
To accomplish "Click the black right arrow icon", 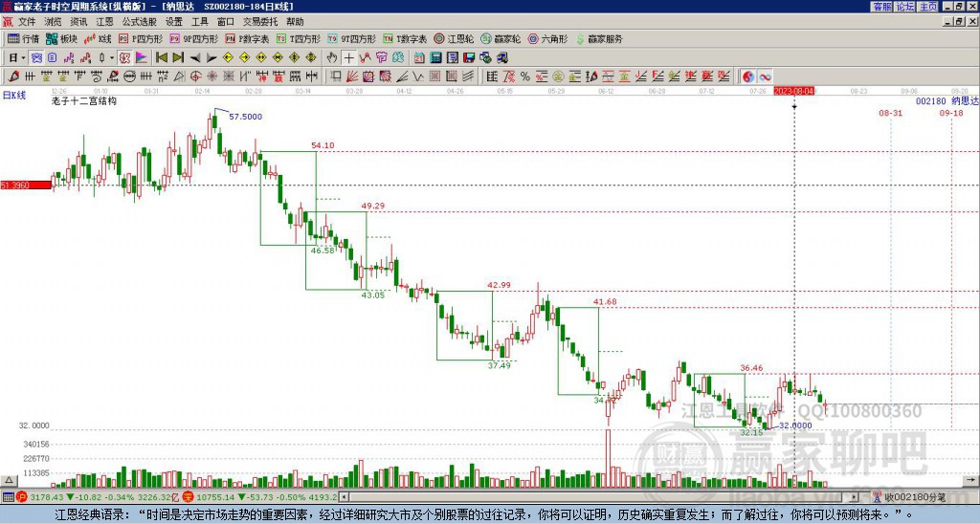I will (x=212, y=58).
